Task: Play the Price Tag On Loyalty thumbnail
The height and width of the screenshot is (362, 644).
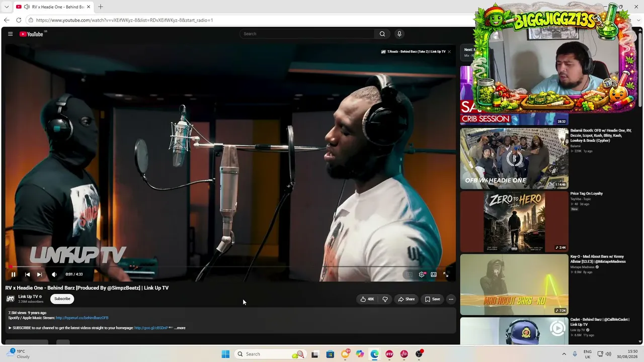Action: pyautogui.click(x=514, y=221)
